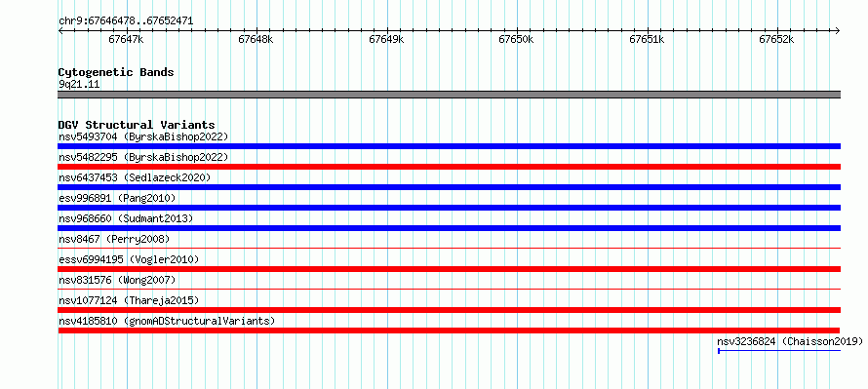The width and height of the screenshot is (868, 389).
Task: Select the short blue nsv3236824 feature line
Action: point(779,351)
